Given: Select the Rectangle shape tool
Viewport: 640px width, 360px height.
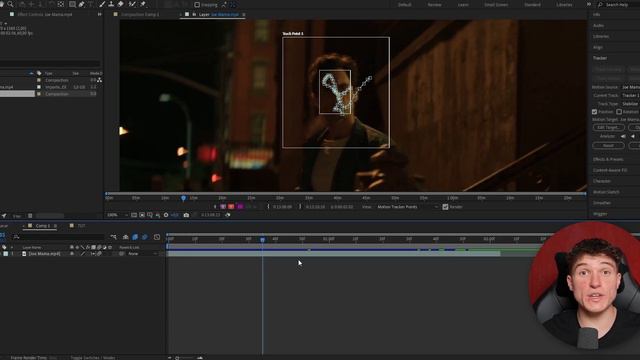Looking at the screenshot, I should (72, 4).
